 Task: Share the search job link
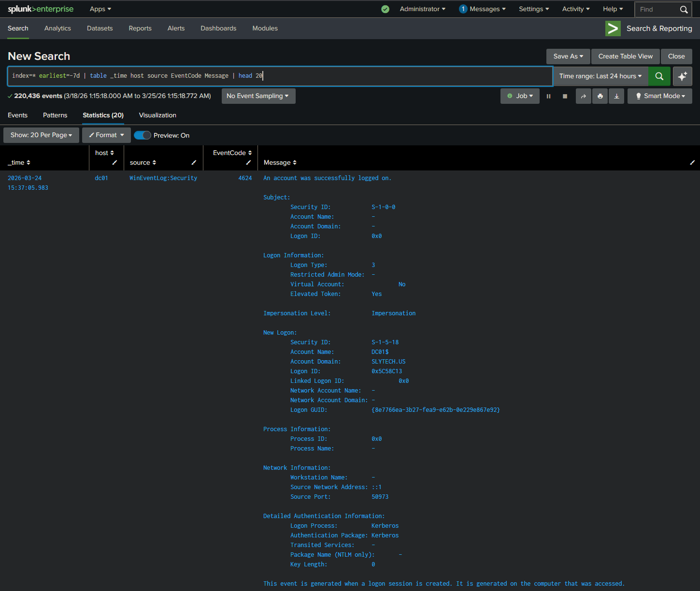pyautogui.click(x=583, y=96)
